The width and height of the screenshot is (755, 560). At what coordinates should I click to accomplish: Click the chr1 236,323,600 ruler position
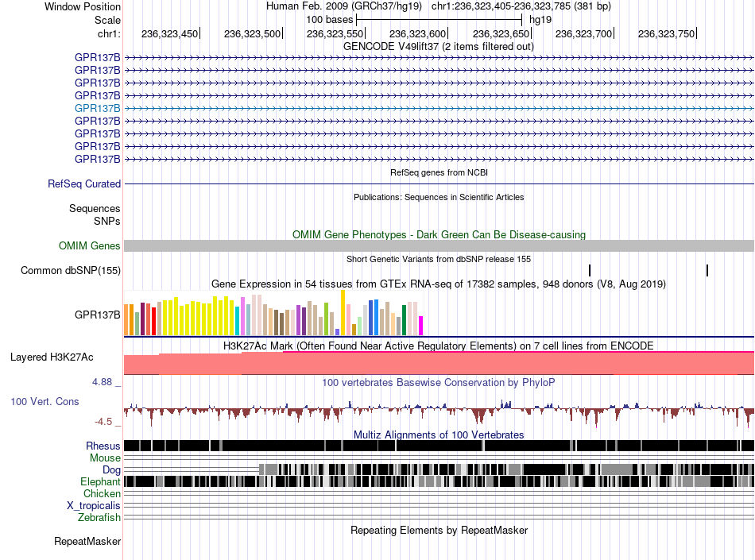[418, 33]
